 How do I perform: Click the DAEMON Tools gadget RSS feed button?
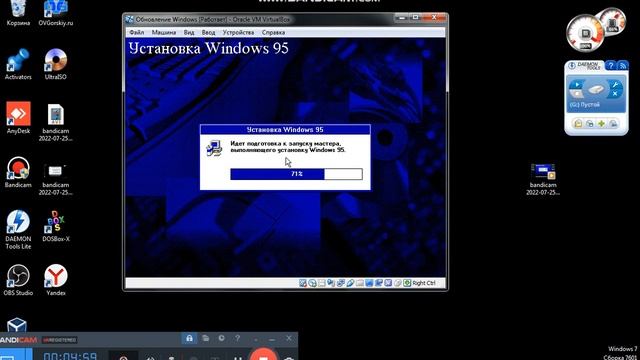(x=623, y=65)
